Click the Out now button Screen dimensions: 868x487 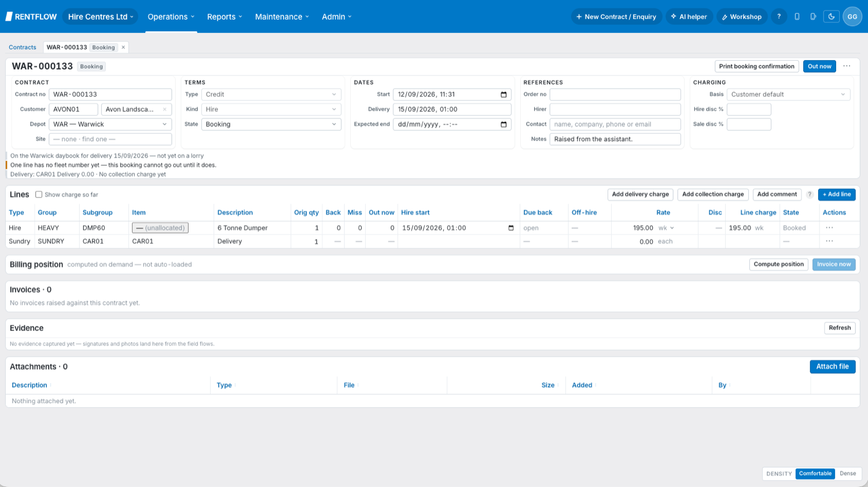point(819,67)
